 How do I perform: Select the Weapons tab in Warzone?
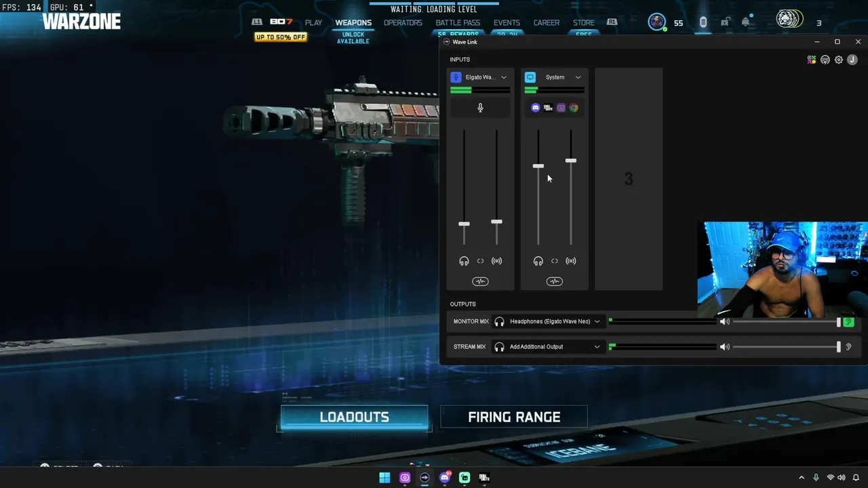click(353, 22)
